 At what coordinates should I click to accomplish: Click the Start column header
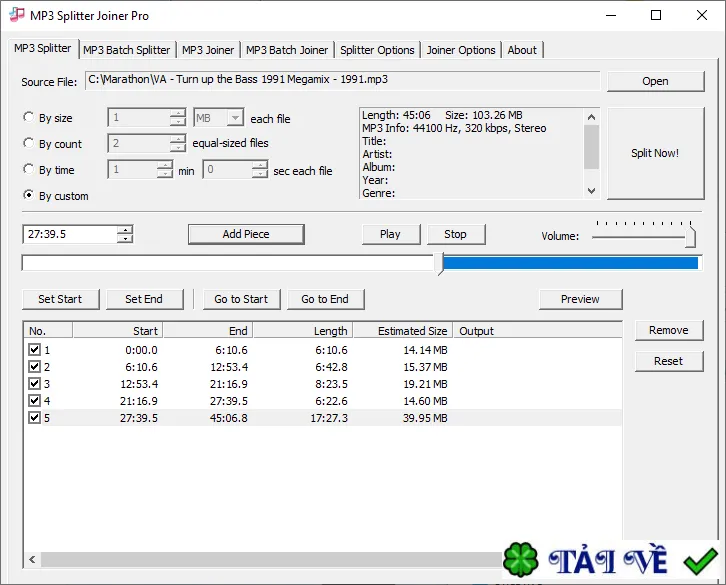tap(118, 331)
